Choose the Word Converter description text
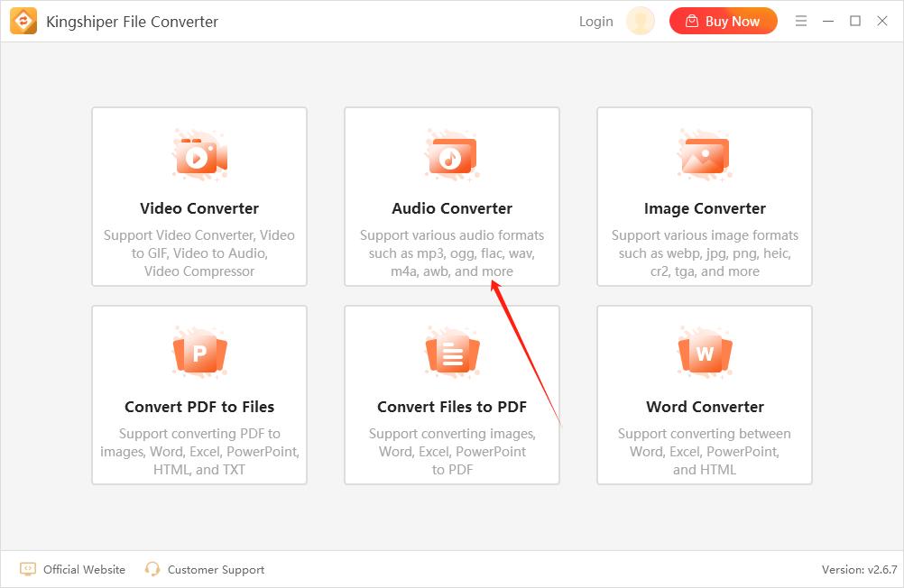The width and height of the screenshot is (904, 588). pyautogui.click(x=705, y=452)
